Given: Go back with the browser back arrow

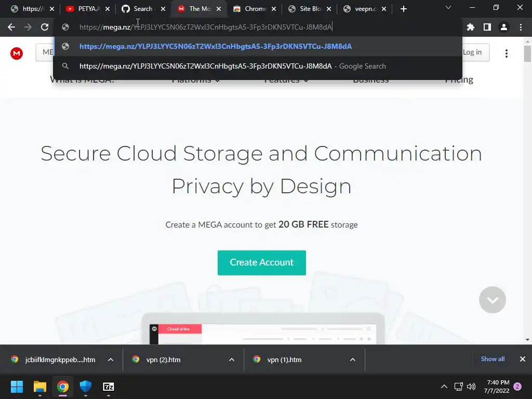Looking at the screenshot, I should pos(11,27).
